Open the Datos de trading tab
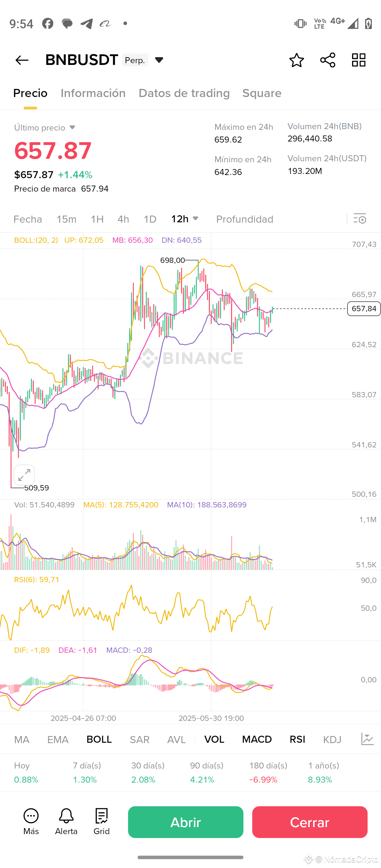Screen dimensions: 381x868 pos(184,93)
